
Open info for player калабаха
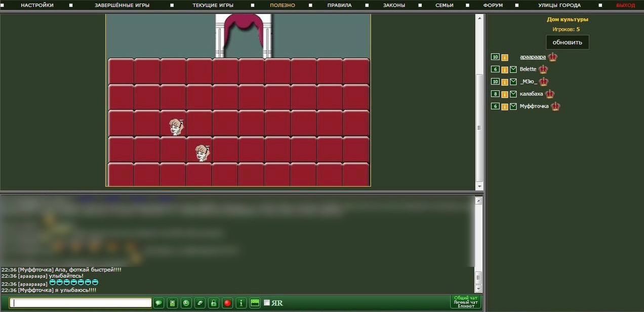(x=505, y=94)
